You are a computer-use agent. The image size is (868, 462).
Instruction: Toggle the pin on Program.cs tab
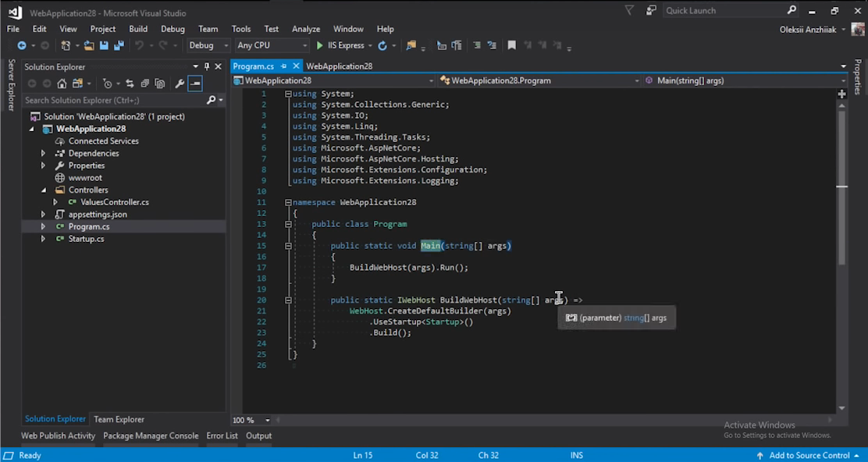(284, 66)
